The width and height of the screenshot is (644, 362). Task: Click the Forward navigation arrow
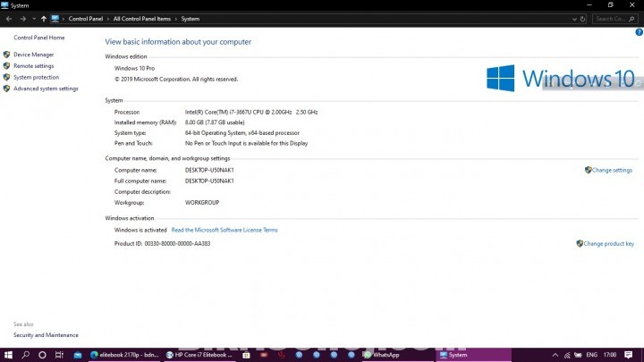point(22,19)
